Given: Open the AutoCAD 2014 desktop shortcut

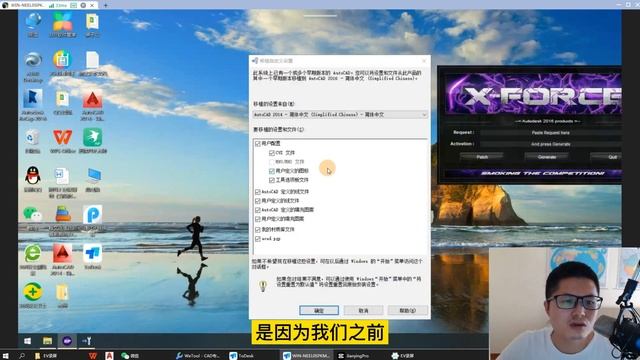Looking at the screenshot, I should coord(62,254).
